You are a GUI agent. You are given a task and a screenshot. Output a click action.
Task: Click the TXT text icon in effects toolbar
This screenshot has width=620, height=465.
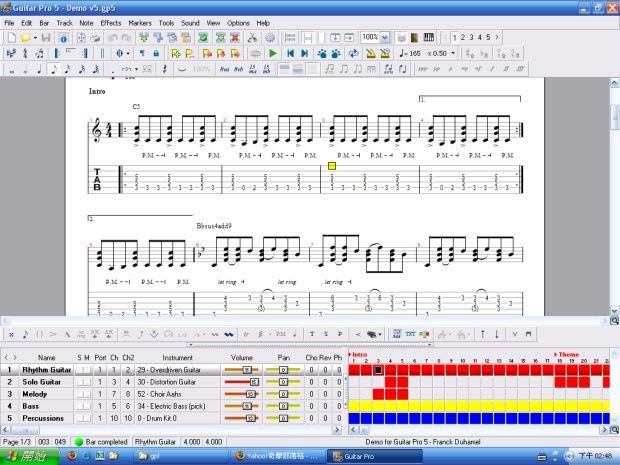(x=410, y=334)
